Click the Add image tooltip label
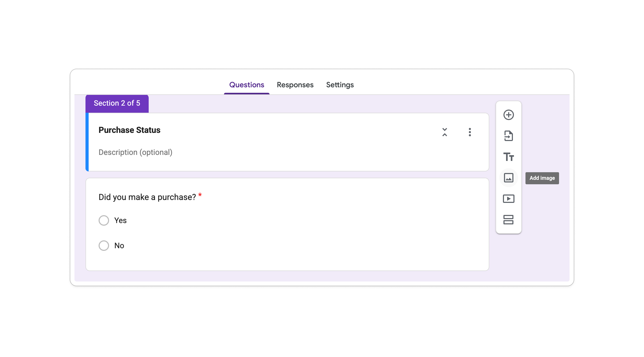This screenshot has width=644, height=357. pyautogui.click(x=542, y=178)
